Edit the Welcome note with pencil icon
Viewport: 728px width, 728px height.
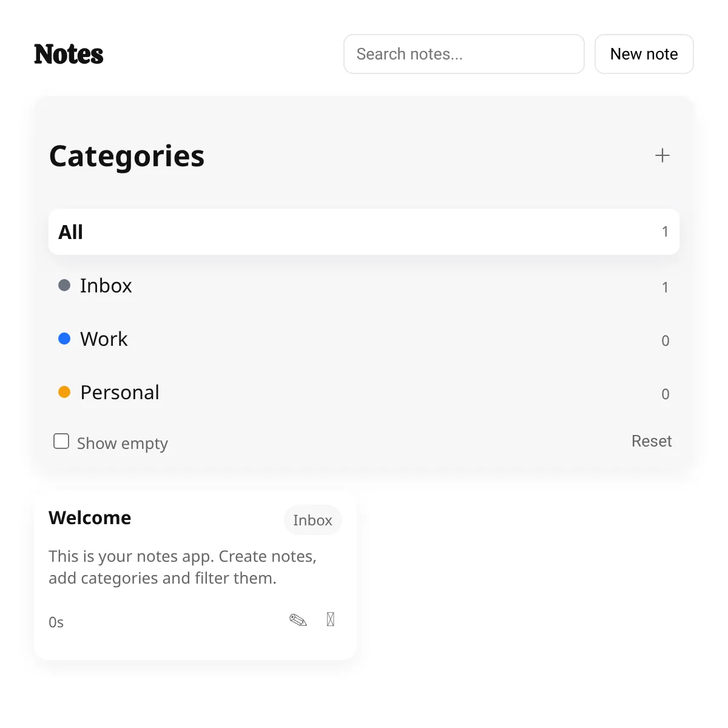point(298,619)
